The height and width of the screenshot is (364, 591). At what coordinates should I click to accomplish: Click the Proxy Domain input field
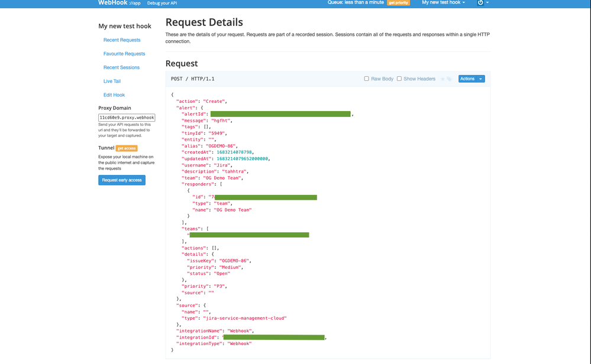[x=127, y=118]
